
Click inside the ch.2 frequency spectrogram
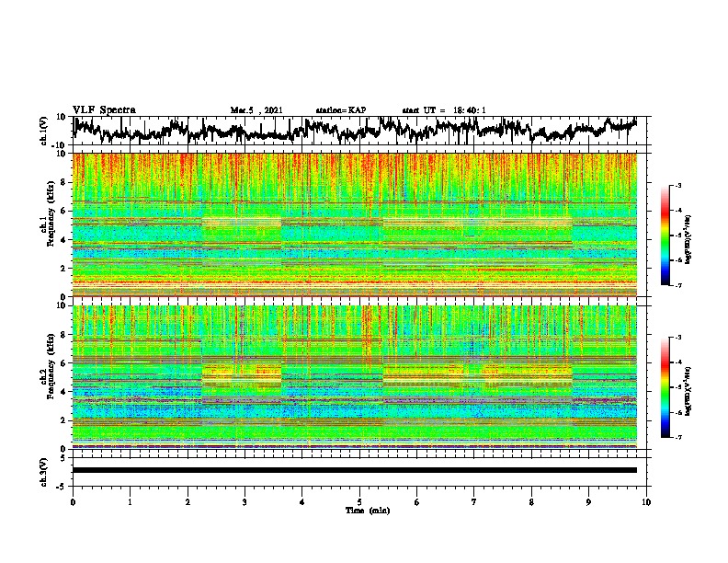[355, 377]
